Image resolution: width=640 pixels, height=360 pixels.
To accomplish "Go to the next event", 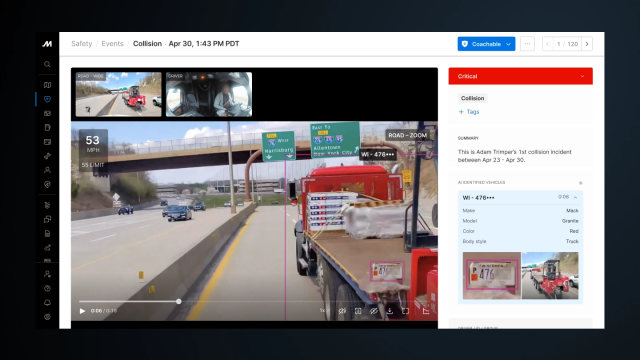I will [587, 44].
